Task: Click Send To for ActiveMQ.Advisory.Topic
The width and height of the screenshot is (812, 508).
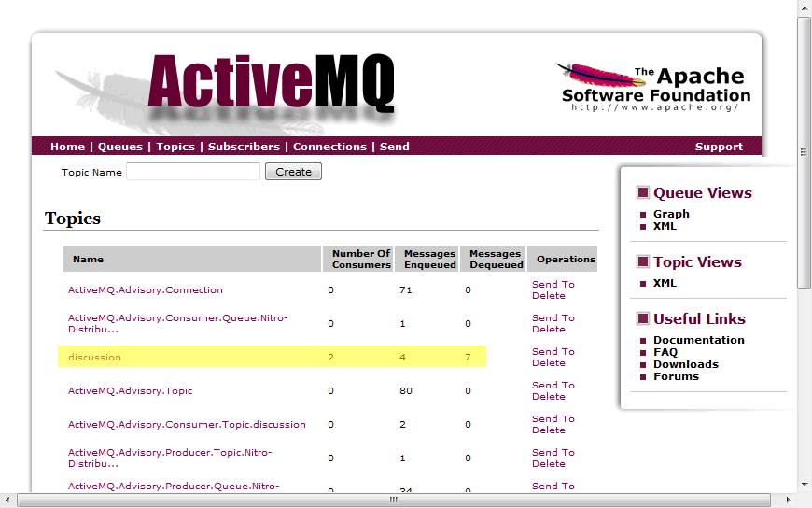Action: [x=553, y=385]
